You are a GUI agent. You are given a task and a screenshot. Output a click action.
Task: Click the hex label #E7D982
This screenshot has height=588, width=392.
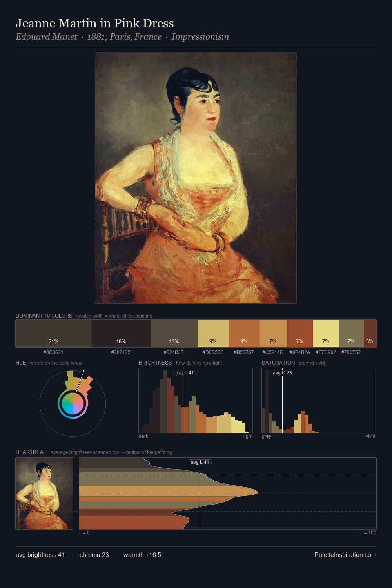tap(325, 352)
